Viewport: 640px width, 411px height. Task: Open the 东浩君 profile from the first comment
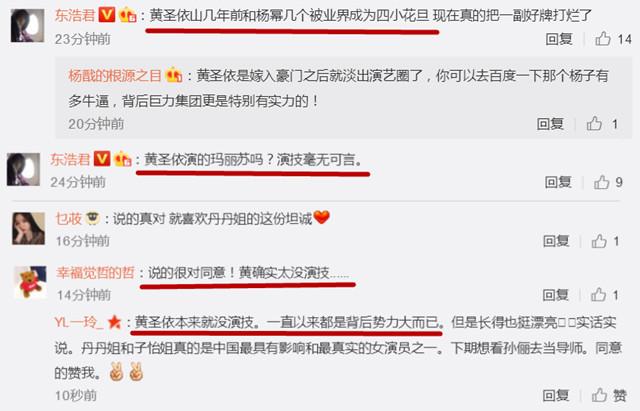[x=75, y=16]
